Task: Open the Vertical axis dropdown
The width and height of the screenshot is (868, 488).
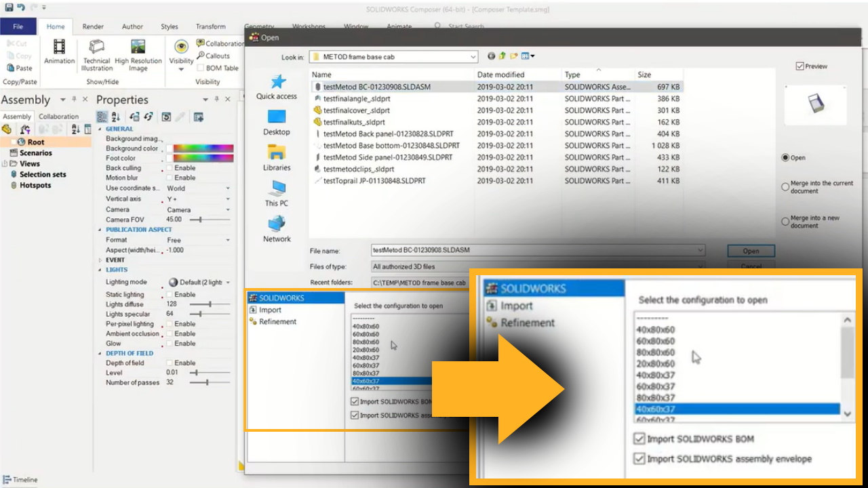Action: tap(227, 199)
